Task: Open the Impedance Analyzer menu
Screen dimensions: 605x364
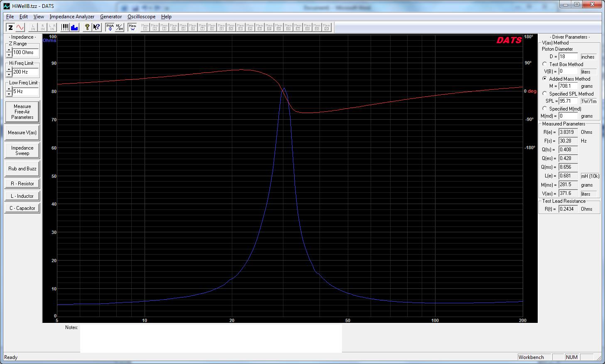Action: tap(72, 17)
